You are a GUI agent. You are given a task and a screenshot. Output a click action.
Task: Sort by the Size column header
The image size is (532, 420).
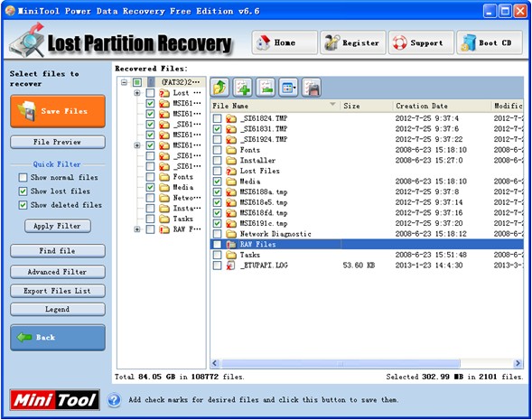click(x=367, y=107)
